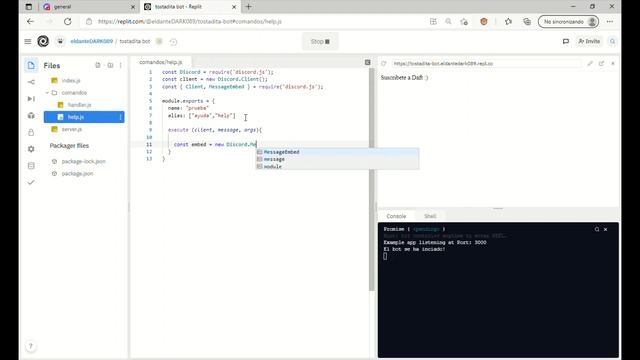This screenshot has height=360, width=640.
Task: Open browser favorites star icon
Action: click(x=508, y=22)
